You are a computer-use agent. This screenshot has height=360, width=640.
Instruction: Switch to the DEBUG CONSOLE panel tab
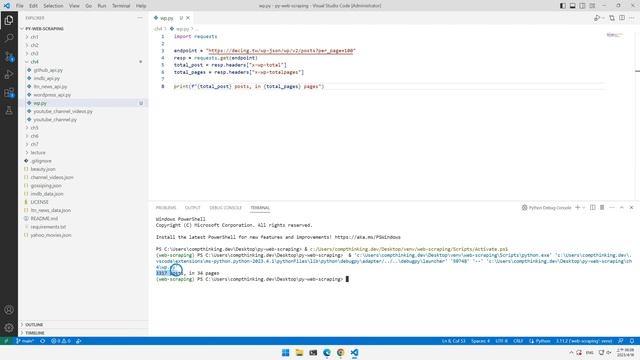(x=225, y=208)
